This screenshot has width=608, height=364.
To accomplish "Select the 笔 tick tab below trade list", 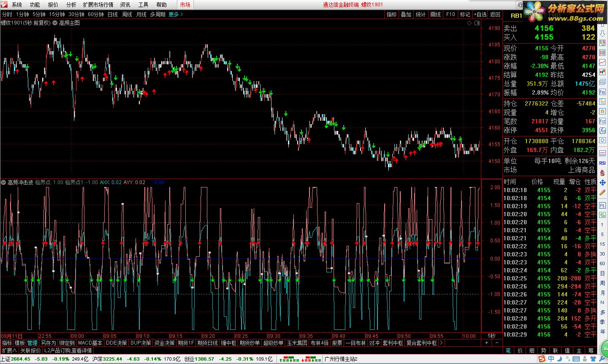I will pos(508,350).
